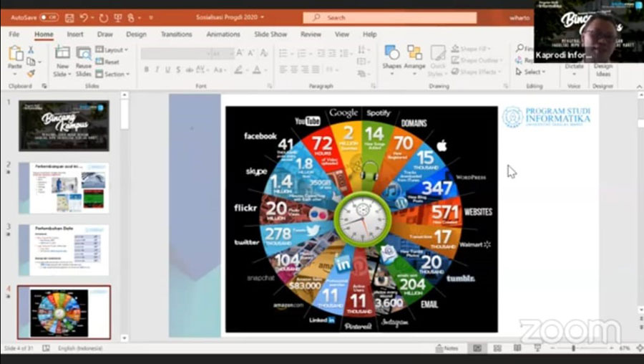Select slide 3 thumbnail

(x=64, y=249)
